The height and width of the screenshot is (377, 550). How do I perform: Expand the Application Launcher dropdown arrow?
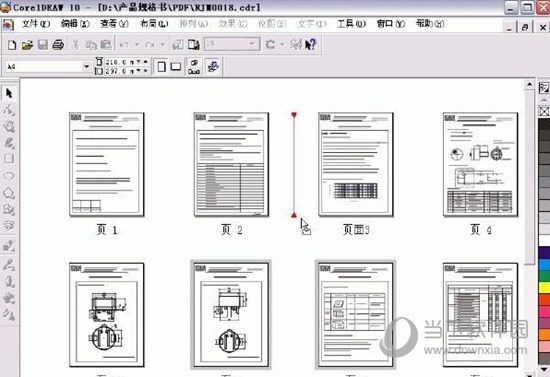click(x=282, y=45)
